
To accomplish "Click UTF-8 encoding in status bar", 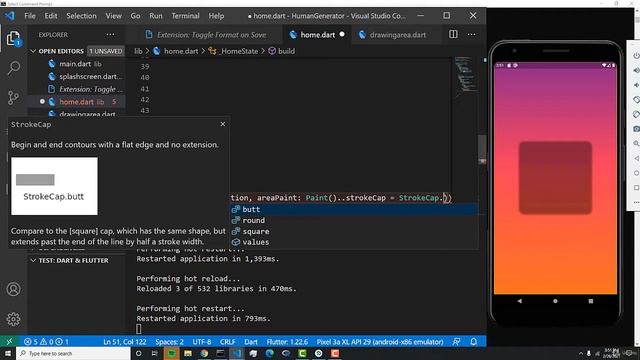I will 202,342.
